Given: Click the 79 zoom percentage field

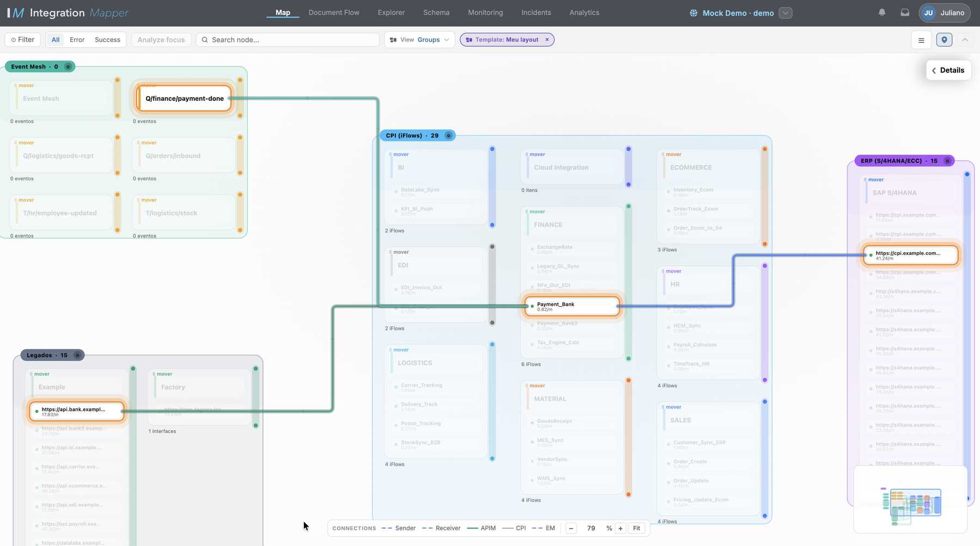Looking at the screenshot, I should [x=591, y=528].
